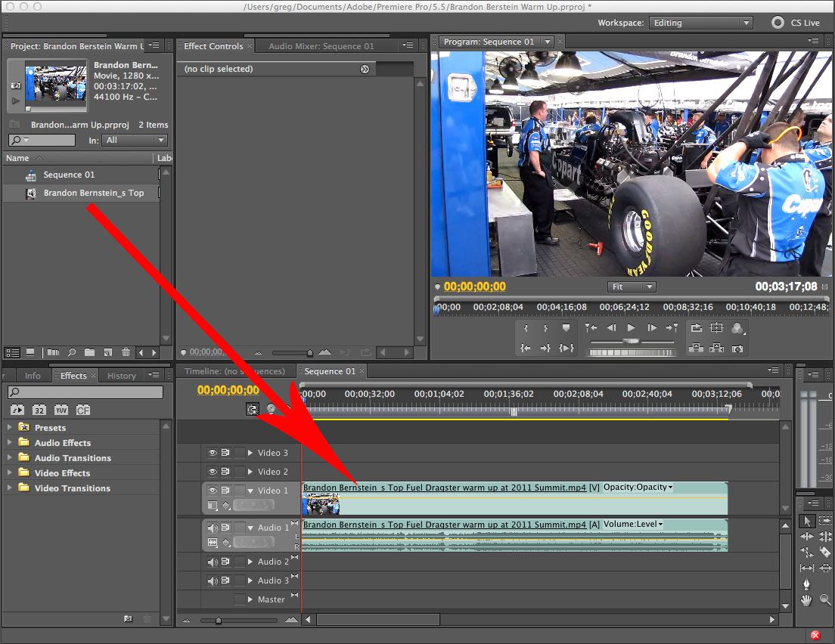Click Go to Out Point button
Image resolution: width=835 pixels, height=644 pixels.
(x=545, y=348)
